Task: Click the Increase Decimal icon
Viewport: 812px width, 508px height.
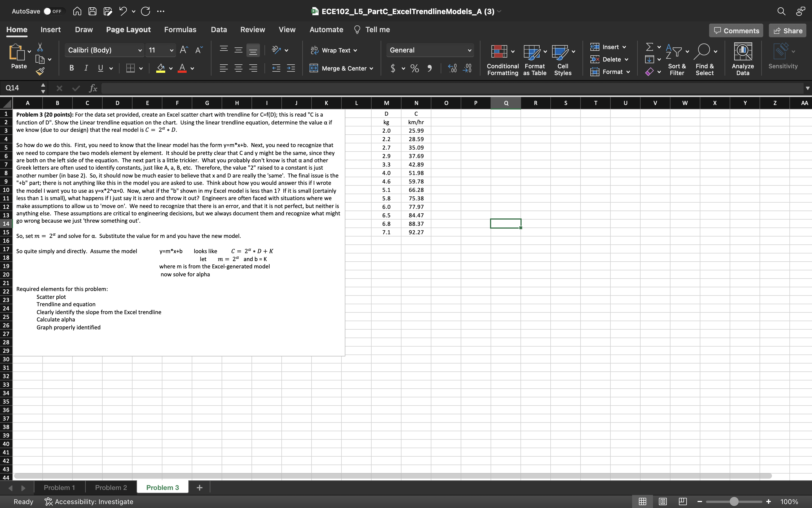Action: pyautogui.click(x=452, y=68)
